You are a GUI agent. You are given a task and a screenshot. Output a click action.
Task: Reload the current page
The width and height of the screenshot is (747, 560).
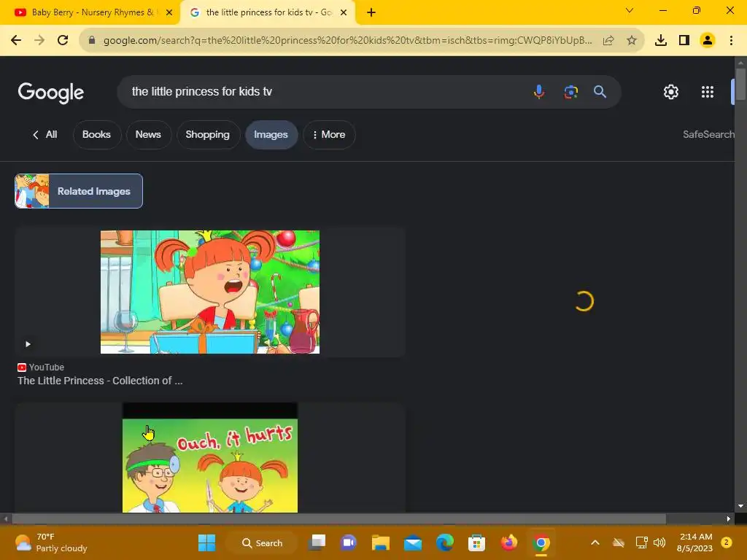pos(63,41)
